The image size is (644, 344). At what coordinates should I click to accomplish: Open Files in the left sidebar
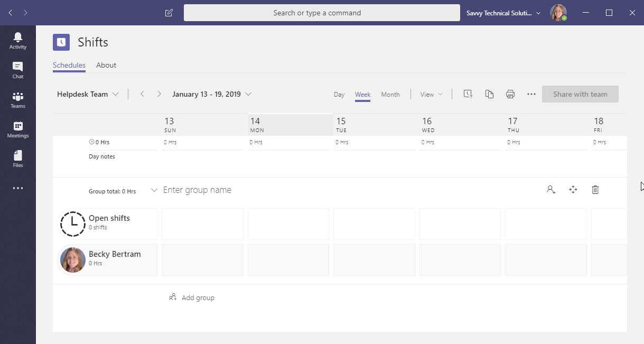(x=18, y=159)
